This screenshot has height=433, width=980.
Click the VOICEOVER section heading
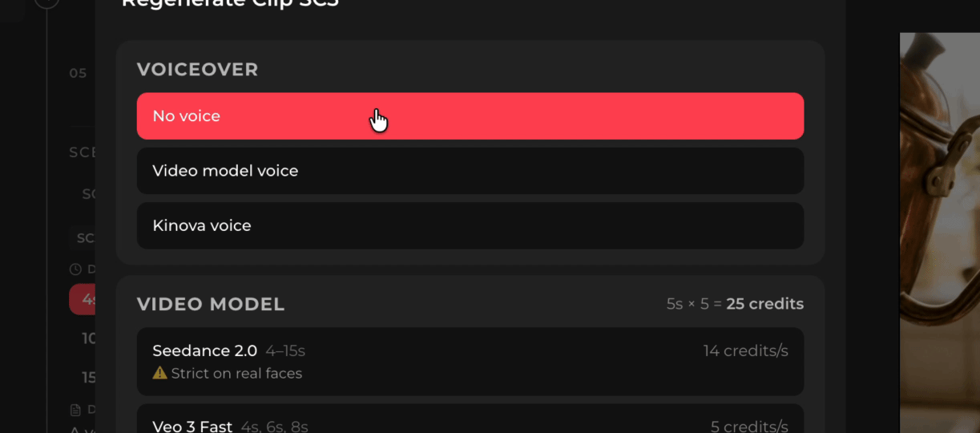[197, 70]
